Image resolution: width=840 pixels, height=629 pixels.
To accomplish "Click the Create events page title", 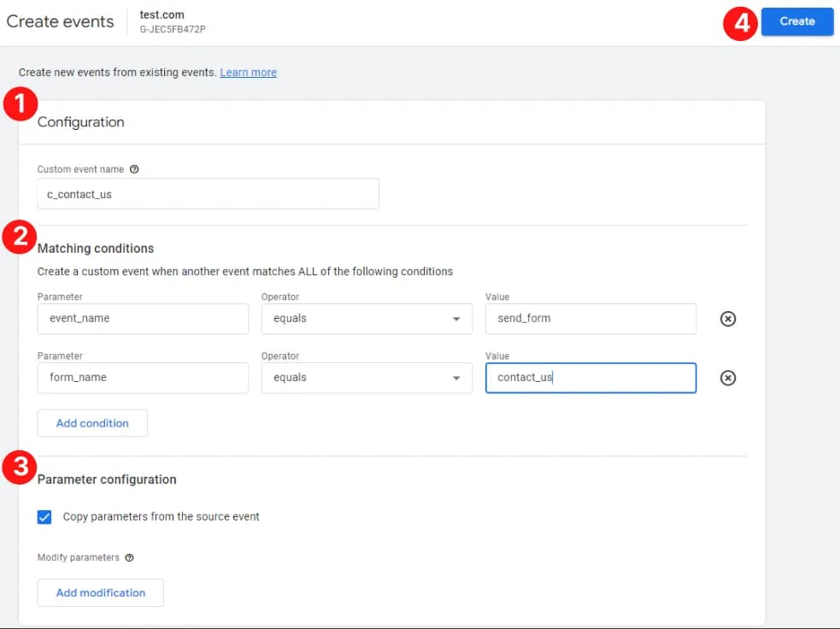I will [x=60, y=21].
